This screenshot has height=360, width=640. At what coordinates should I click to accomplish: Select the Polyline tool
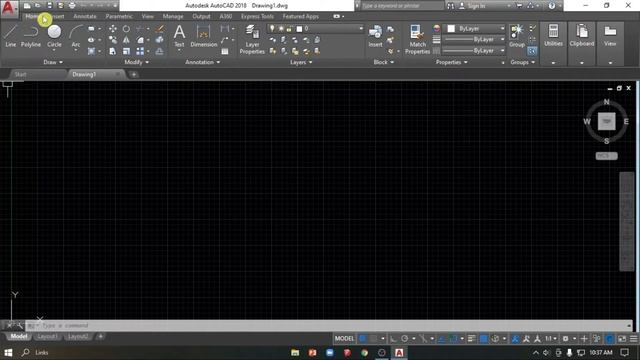pos(31,36)
